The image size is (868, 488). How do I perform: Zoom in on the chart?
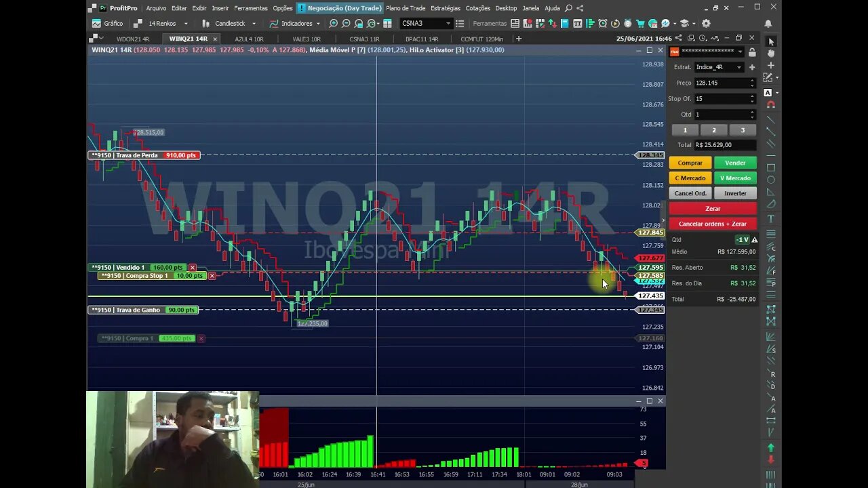click(333, 23)
